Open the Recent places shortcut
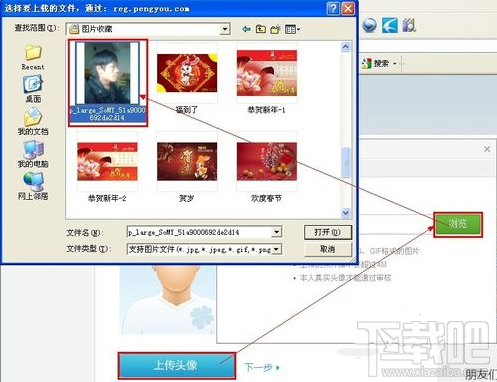This screenshot has width=497, height=382. [33, 57]
